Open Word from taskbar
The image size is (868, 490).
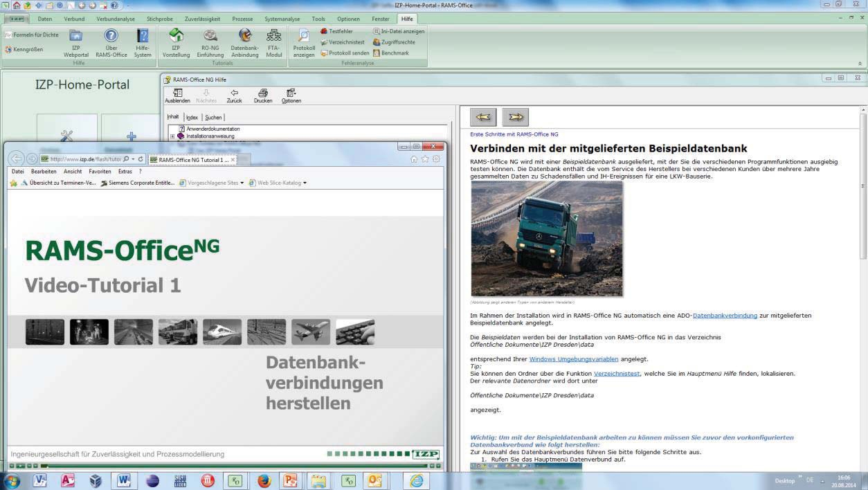coord(123,480)
